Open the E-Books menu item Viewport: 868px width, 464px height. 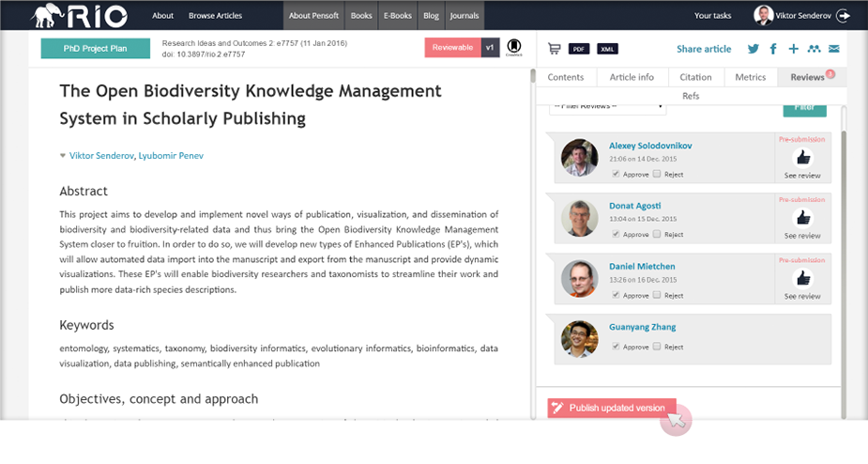tap(398, 16)
